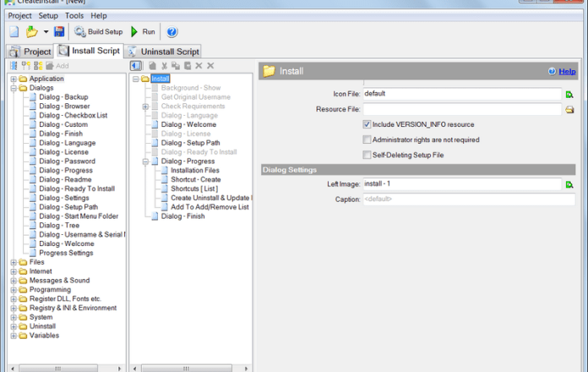Enable Self-Deleting Setup File checkbox
The height and width of the screenshot is (372, 588).
367,155
